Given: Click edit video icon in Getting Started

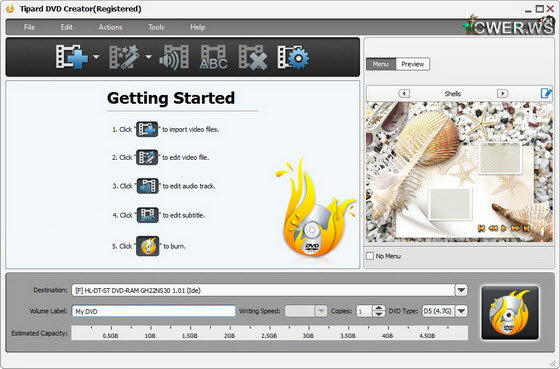Looking at the screenshot, I should (147, 157).
